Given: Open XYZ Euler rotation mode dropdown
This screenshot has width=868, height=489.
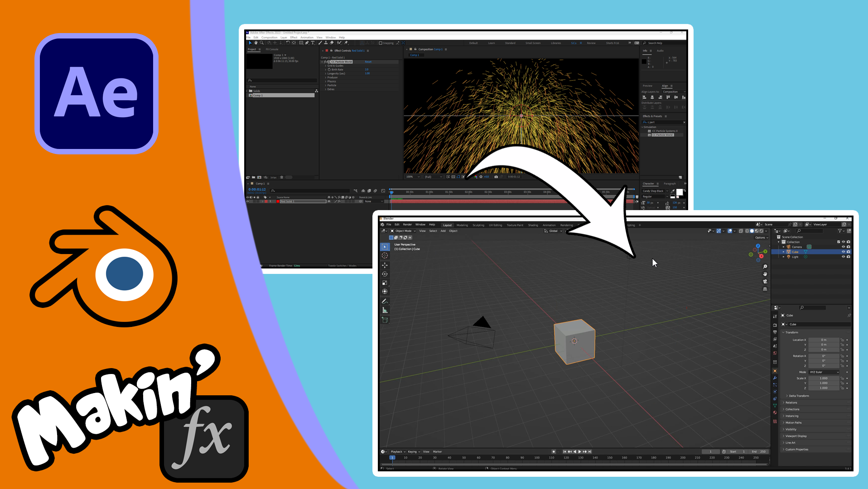Looking at the screenshot, I should click(x=824, y=372).
